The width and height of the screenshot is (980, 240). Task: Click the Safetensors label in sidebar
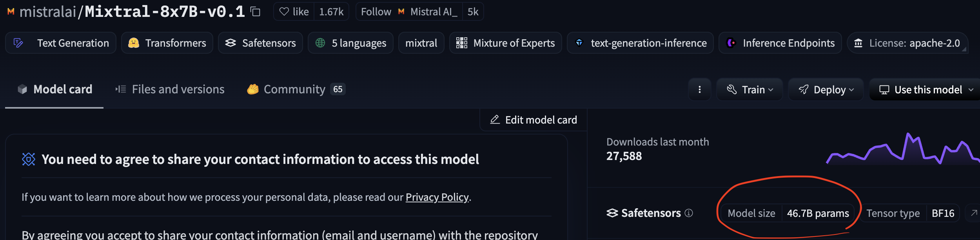(x=651, y=213)
